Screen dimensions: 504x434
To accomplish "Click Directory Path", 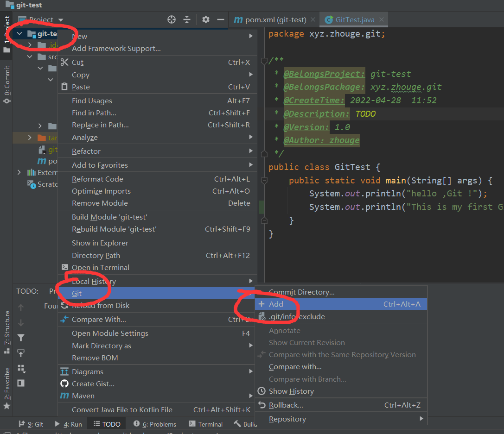I will (x=157, y=256).
